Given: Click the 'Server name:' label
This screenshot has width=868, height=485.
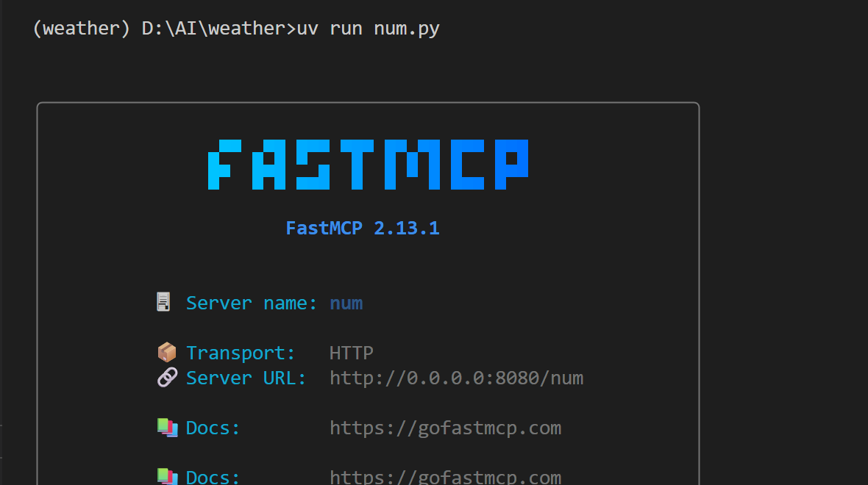Looking at the screenshot, I should tap(252, 303).
